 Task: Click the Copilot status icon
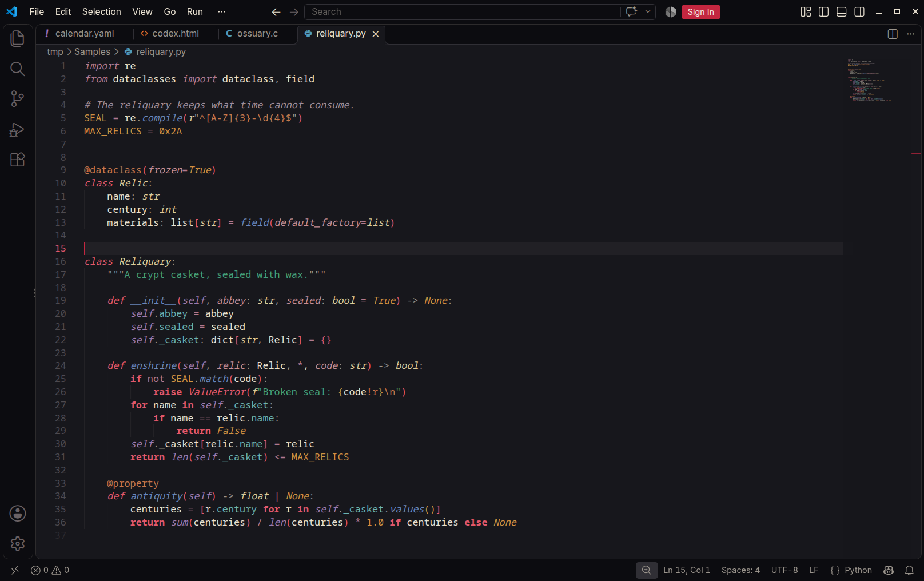click(889, 570)
